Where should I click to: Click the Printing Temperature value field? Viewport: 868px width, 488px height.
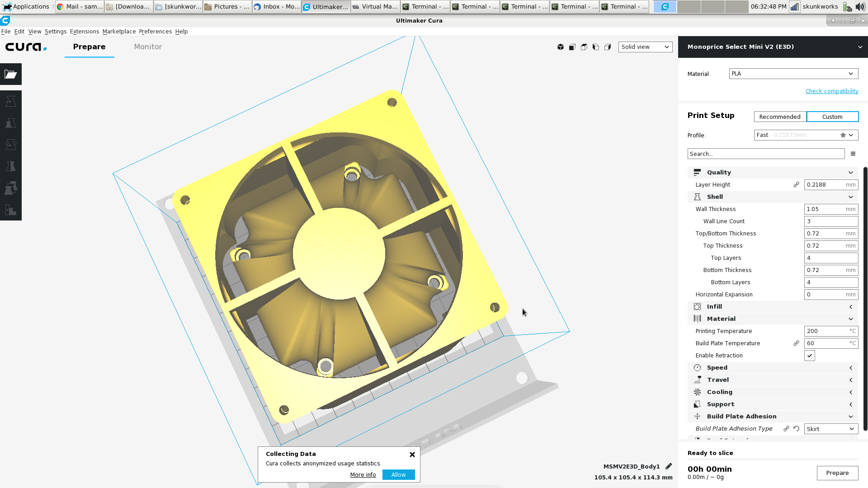coord(831,331)
